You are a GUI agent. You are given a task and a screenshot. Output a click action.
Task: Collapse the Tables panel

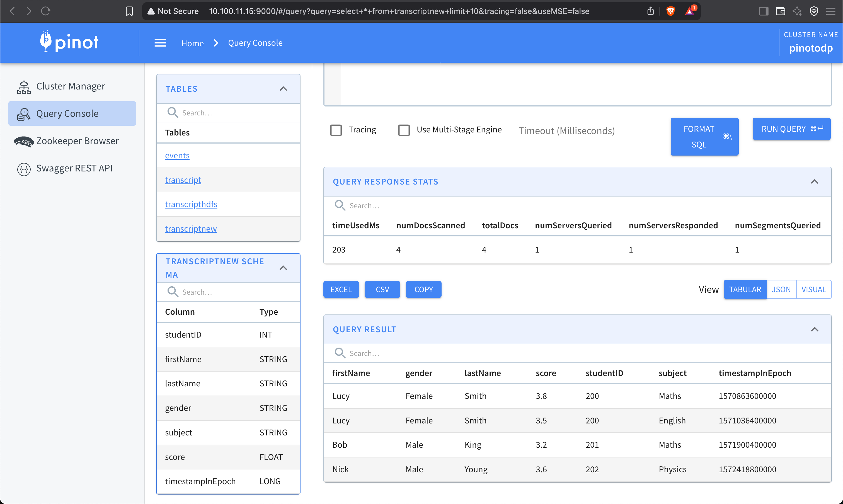point(283,89)
